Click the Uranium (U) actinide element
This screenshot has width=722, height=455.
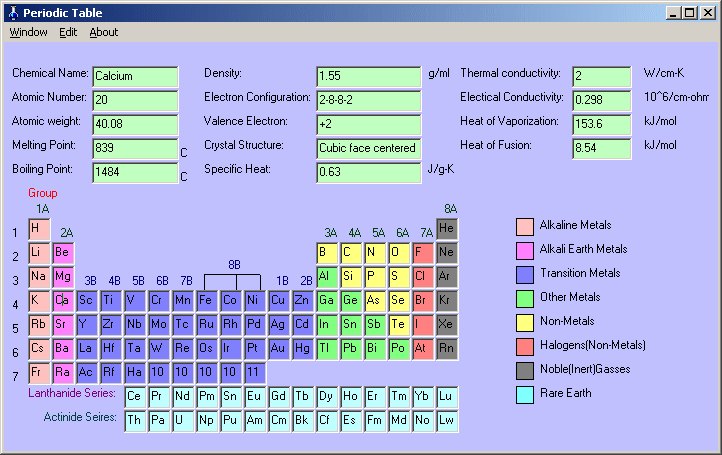(x=182, y=421)
